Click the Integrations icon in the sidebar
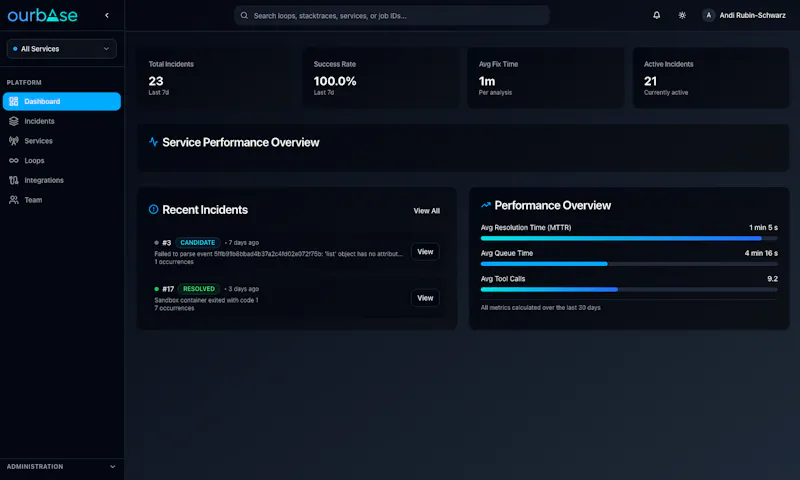The image size is (800, 480). coord(14,180)
